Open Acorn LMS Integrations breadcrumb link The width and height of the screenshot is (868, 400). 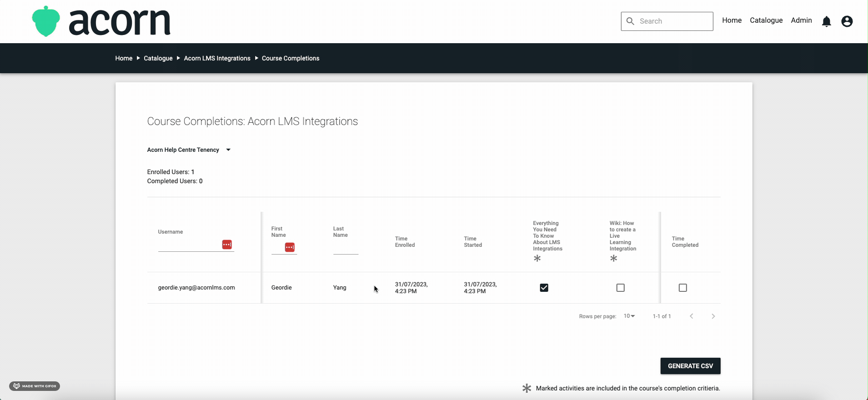point(217,58)
